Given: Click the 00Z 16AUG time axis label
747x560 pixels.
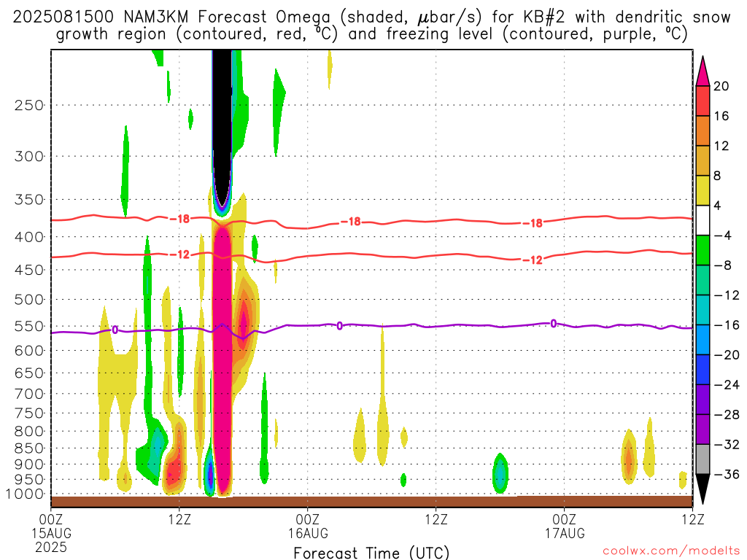Looking at the screenshot, I should [308, 526].
